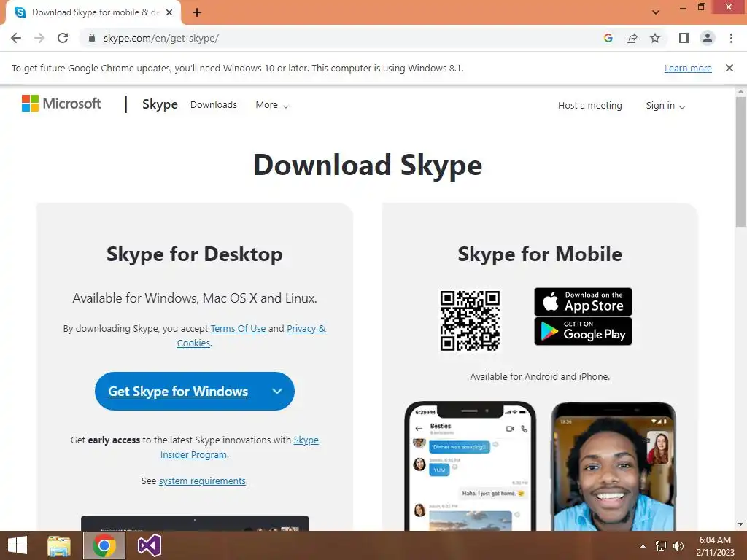Open the tab search dropdown arrow

[656, 12]
